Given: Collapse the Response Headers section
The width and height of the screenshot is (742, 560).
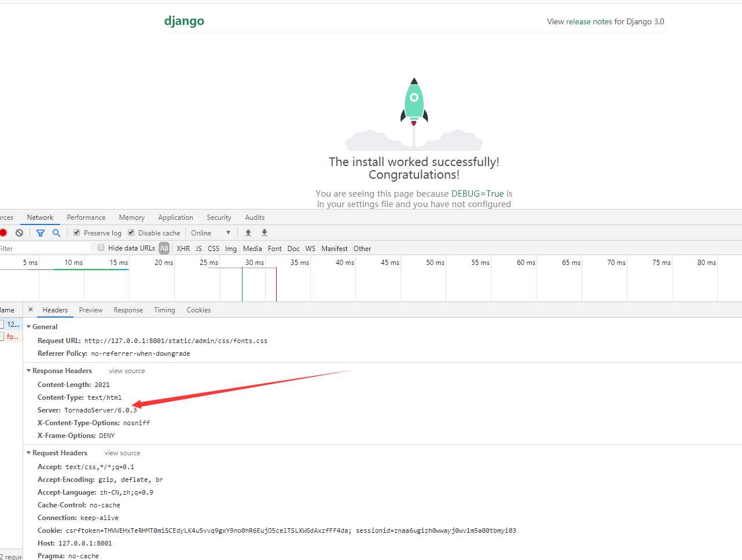Looking at the screenshot, I should [29, 370].
